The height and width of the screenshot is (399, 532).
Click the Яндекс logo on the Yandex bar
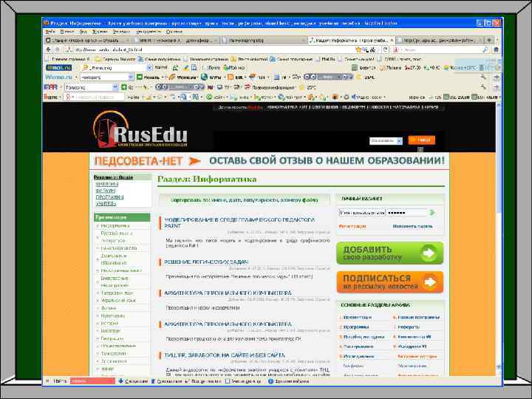[51, 97]
